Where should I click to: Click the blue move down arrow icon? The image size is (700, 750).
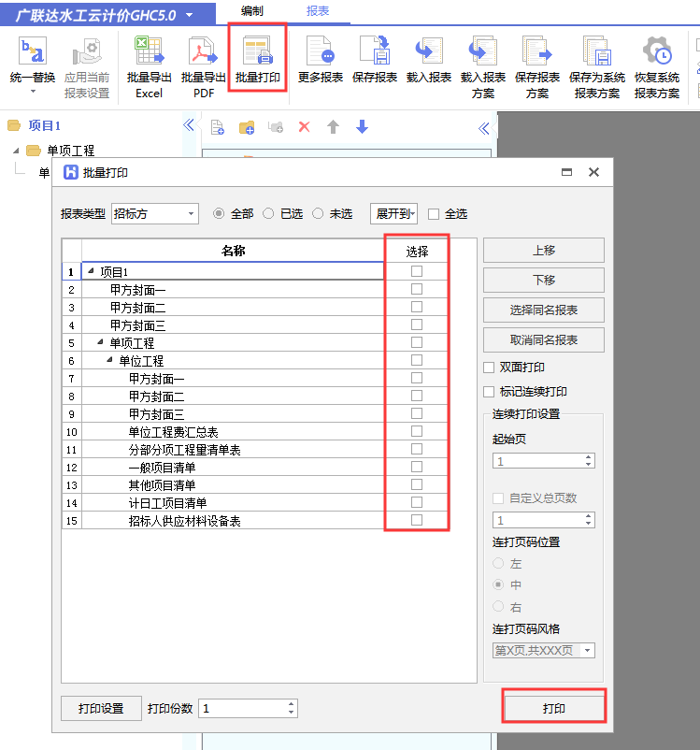[363, 127]
